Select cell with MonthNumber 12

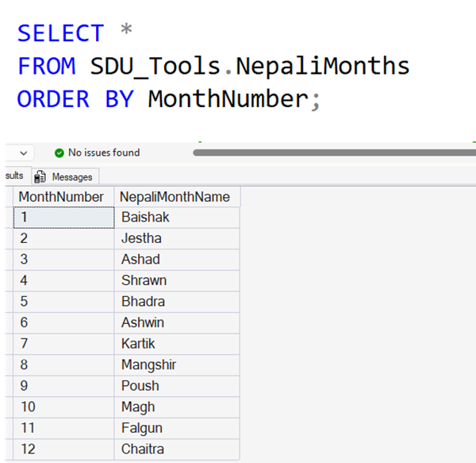[63, 449]
